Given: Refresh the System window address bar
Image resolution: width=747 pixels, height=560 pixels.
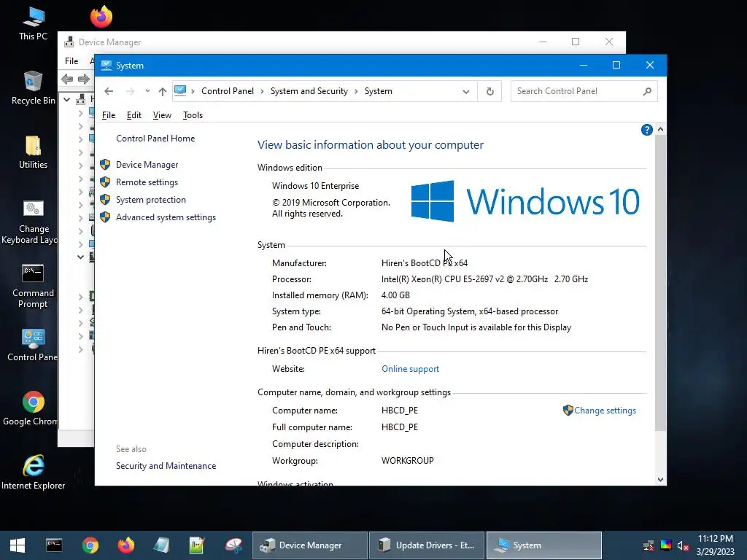Looking at the screenshot, I should click(x=489, y=91).
